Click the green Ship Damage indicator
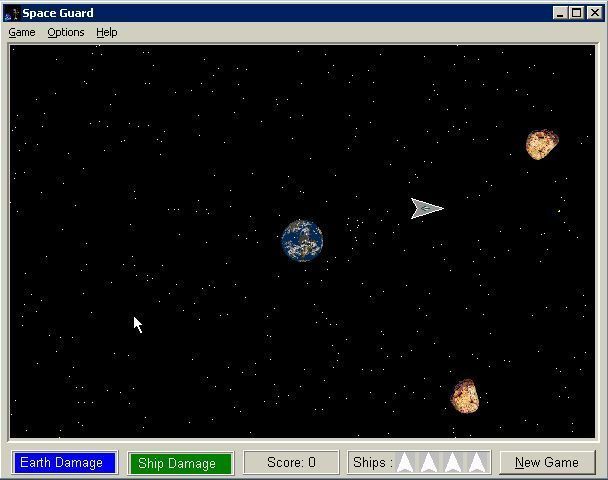This screenshot has width=608, height=480. coord(178,463)
